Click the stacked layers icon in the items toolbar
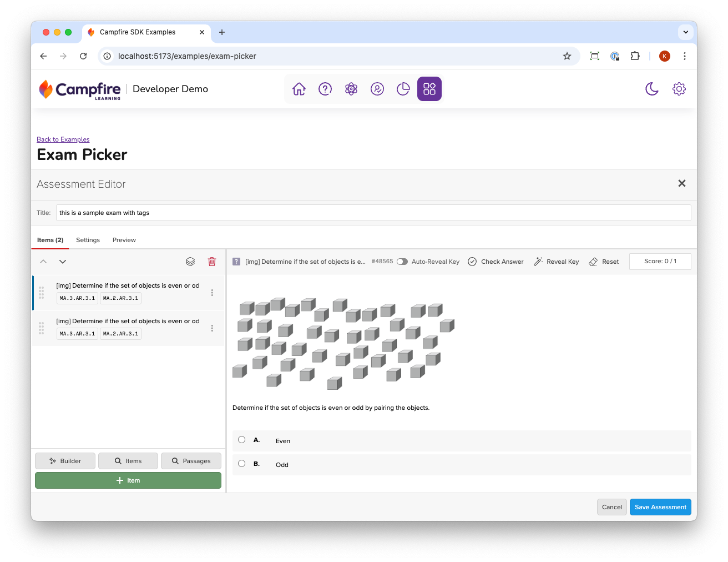 190,262
